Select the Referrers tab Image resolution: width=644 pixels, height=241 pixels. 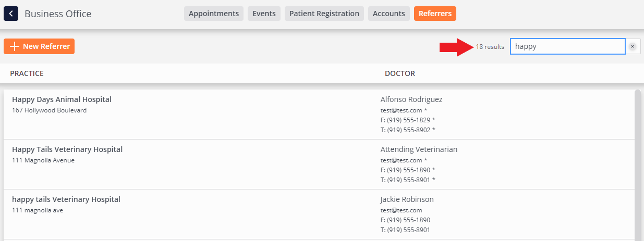pyautogui.click(x=435, y=14)
